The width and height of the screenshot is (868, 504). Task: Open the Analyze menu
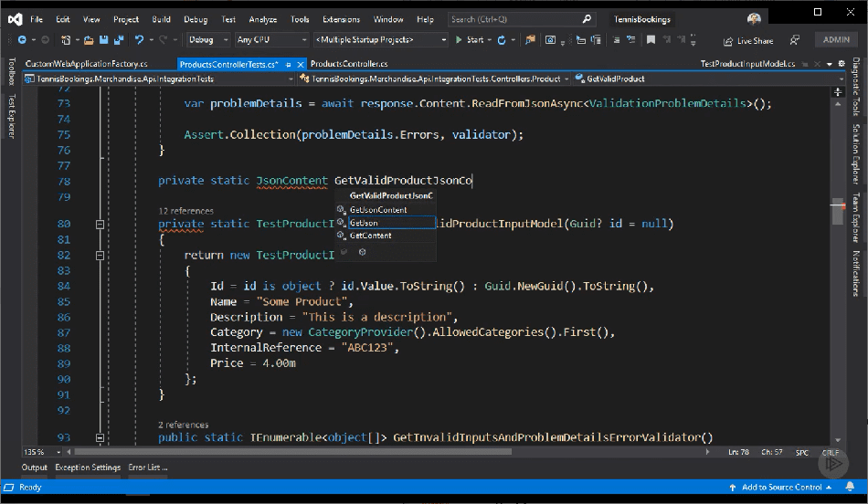(263, 19)
